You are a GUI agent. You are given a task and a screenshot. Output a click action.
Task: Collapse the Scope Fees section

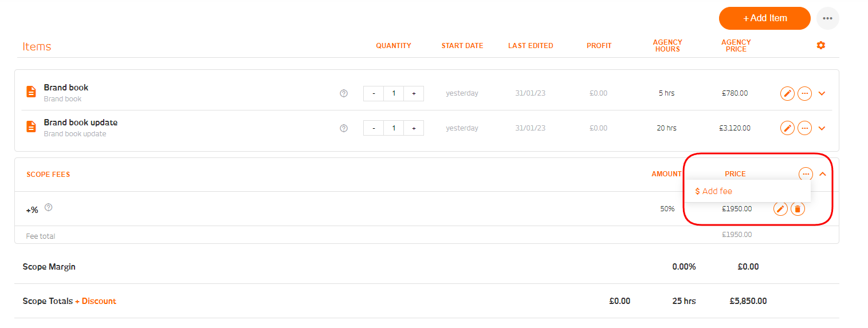point(823,174)
